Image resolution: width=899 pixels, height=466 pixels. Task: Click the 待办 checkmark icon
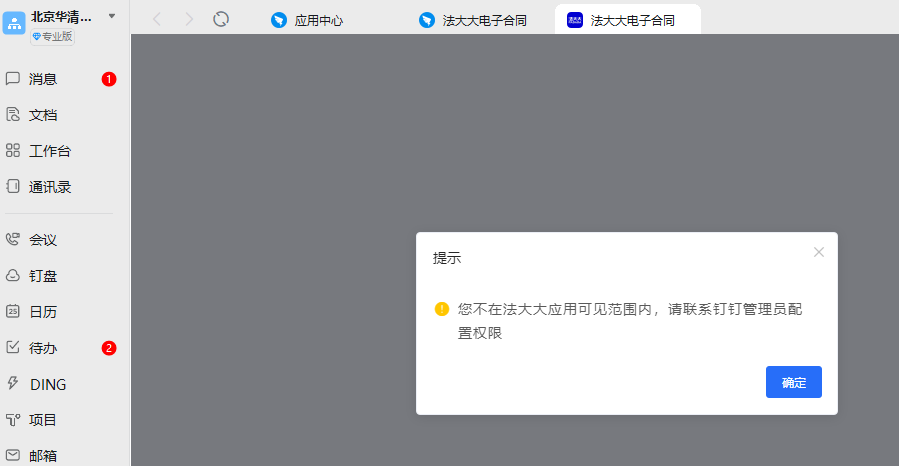click(x=13, y=347)
